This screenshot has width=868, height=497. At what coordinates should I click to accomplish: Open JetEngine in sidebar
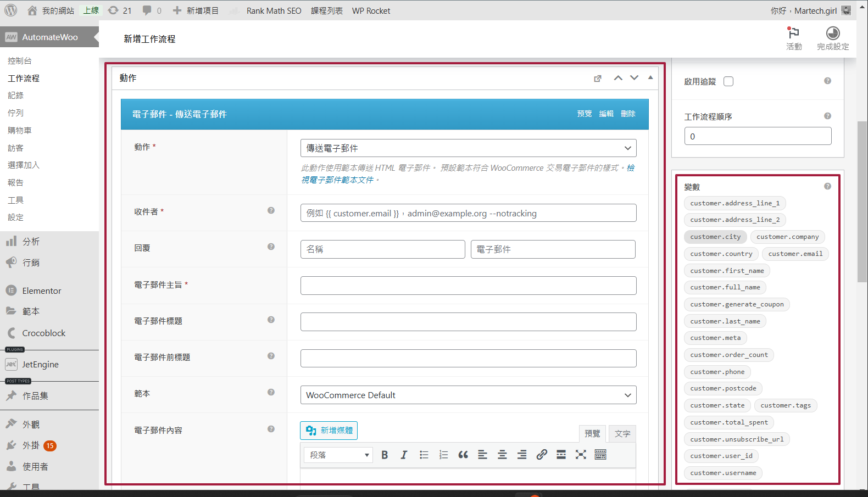pyautogui.click(x=40, y=364)
